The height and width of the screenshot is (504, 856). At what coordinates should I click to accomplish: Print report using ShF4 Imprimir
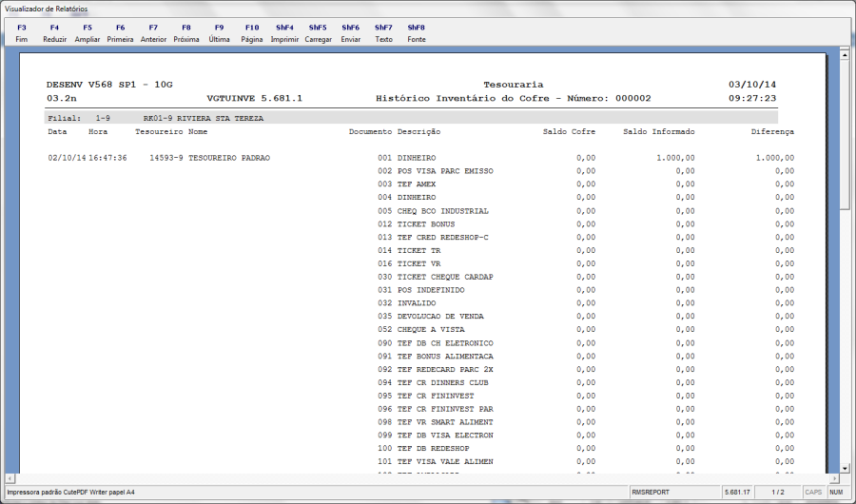click(284, 33)
